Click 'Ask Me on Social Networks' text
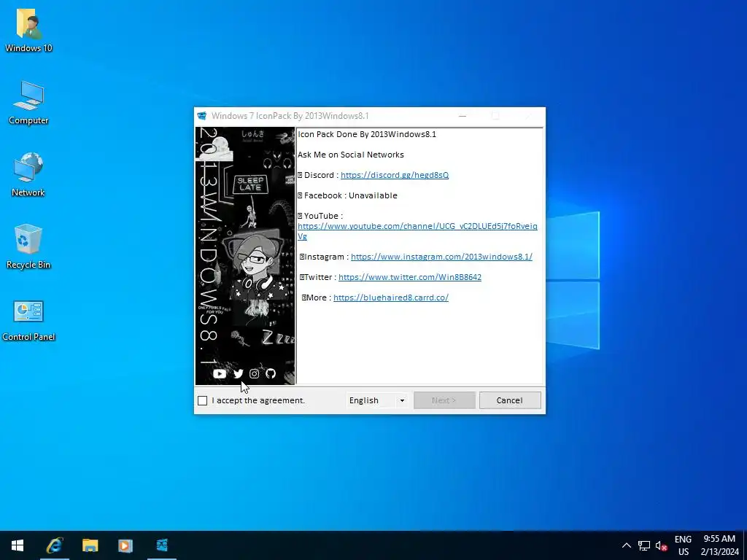The height and width of the screenshot is (560, 747). 351,155
